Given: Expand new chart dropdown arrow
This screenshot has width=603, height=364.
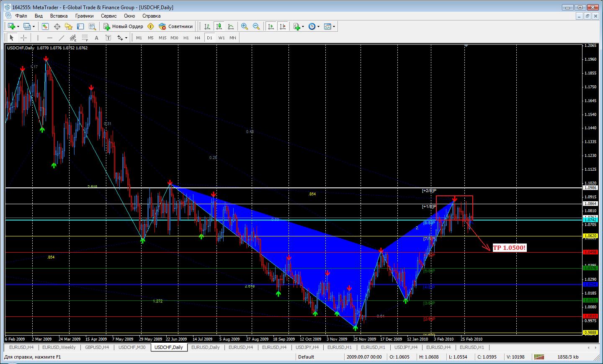Looking at the screenshot, I should (x=18, y=26).
